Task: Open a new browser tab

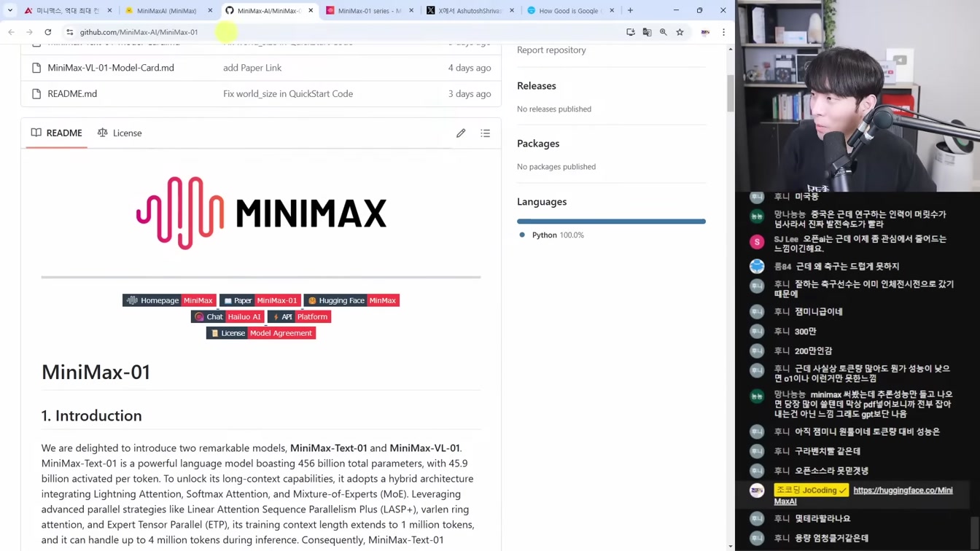Action: click(x=630, y=11)
